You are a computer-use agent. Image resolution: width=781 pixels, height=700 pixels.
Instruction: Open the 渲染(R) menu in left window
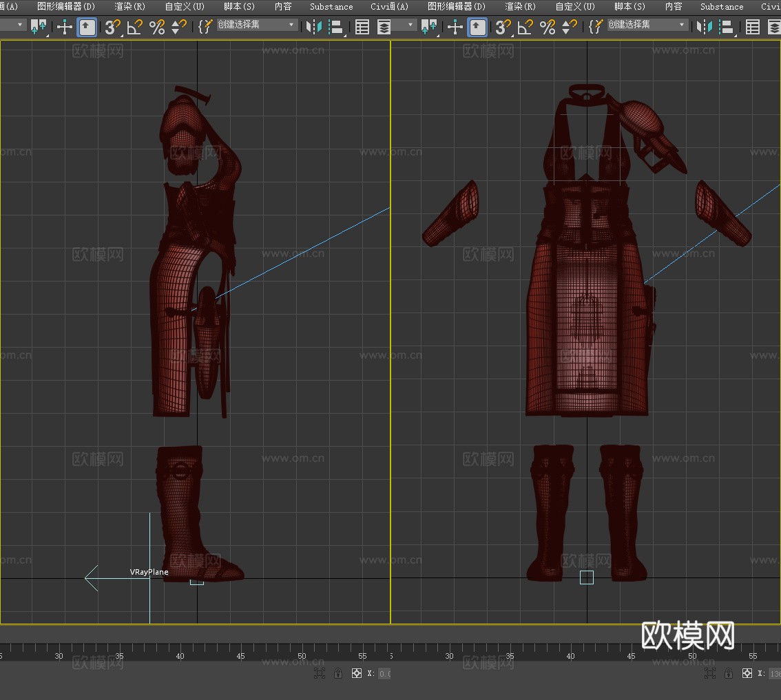click(129, 6)
